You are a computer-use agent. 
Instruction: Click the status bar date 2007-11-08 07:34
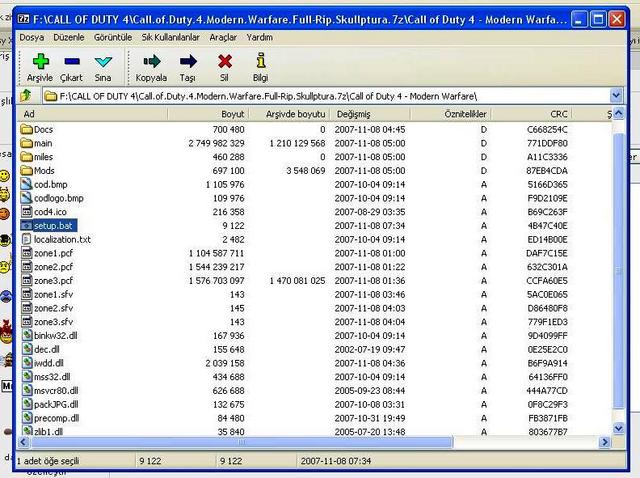point(336,461)
